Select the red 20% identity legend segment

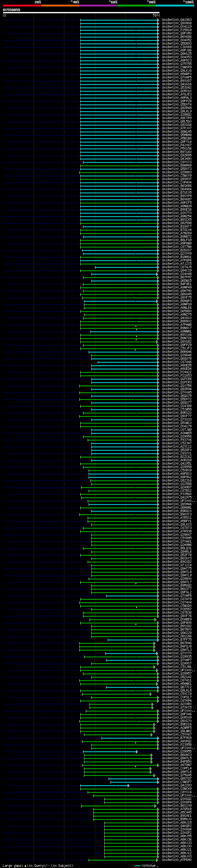click(x=22, y=6)
